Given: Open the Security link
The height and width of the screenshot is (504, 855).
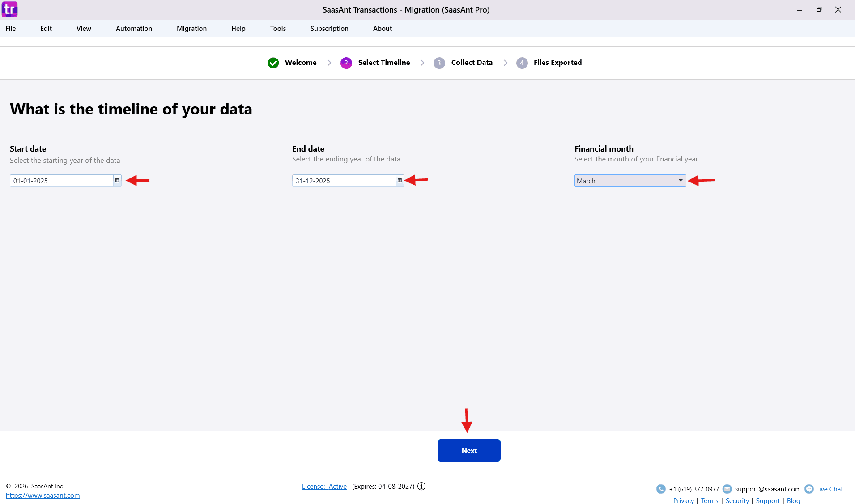Looking at the screenshot, I should tap(737, 500).
